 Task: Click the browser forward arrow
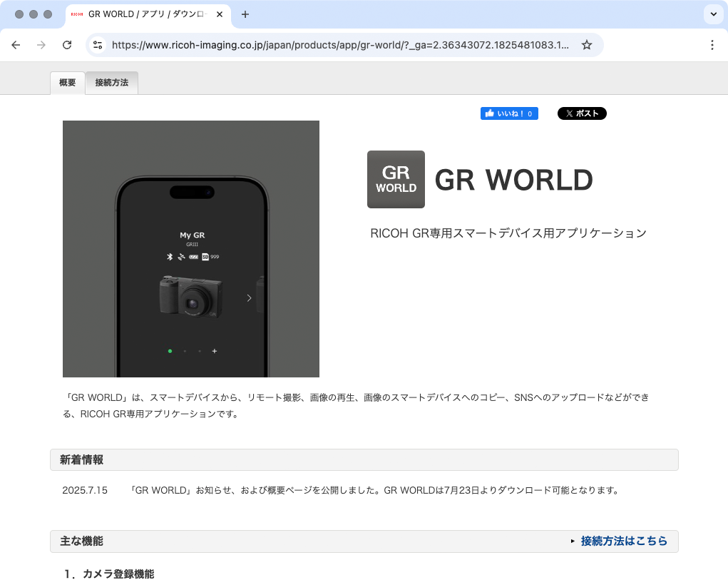[41, 45]
